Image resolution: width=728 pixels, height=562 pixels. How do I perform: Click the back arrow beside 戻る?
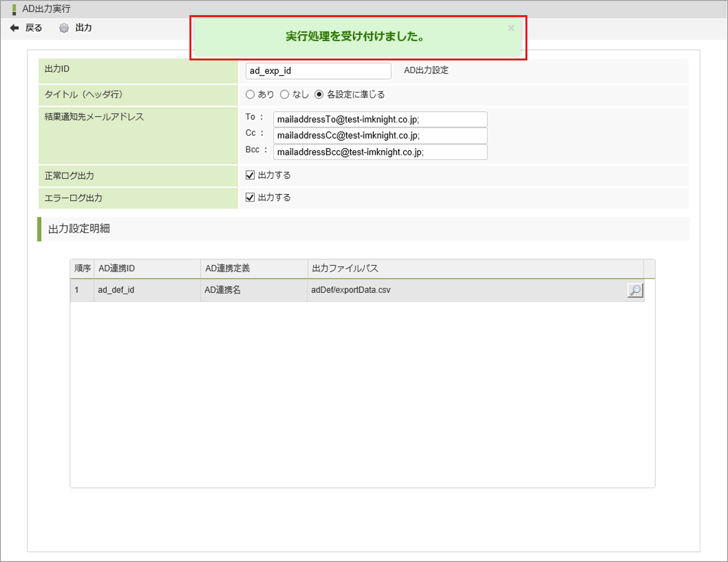point(14,28)
